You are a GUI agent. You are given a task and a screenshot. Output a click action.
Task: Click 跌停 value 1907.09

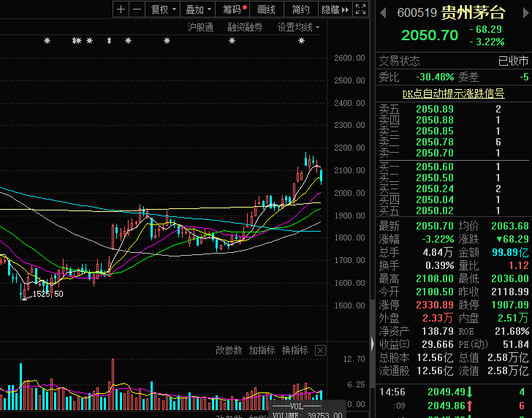coord(510,305)
